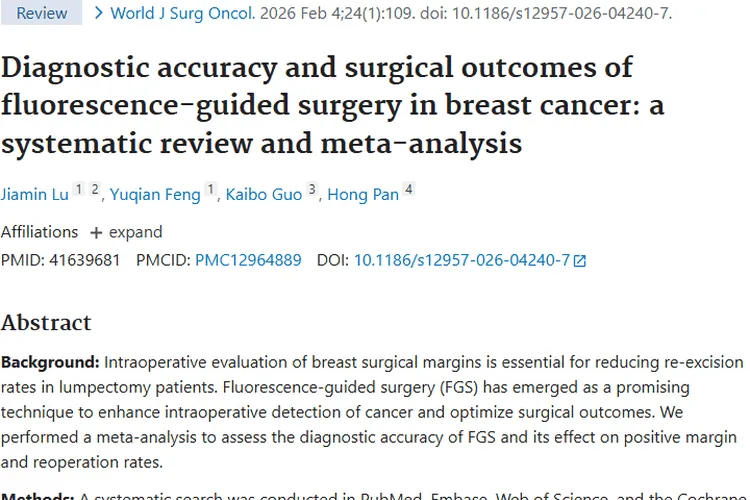750x500 pixels.
Task: Click the external link icon beside the DOI
Action: 579,261
